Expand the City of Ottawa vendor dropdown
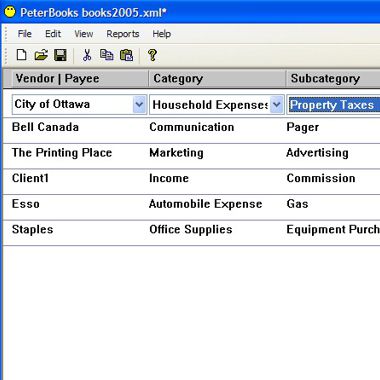This screenshot has height=380, width=380. tap(139, 105)
